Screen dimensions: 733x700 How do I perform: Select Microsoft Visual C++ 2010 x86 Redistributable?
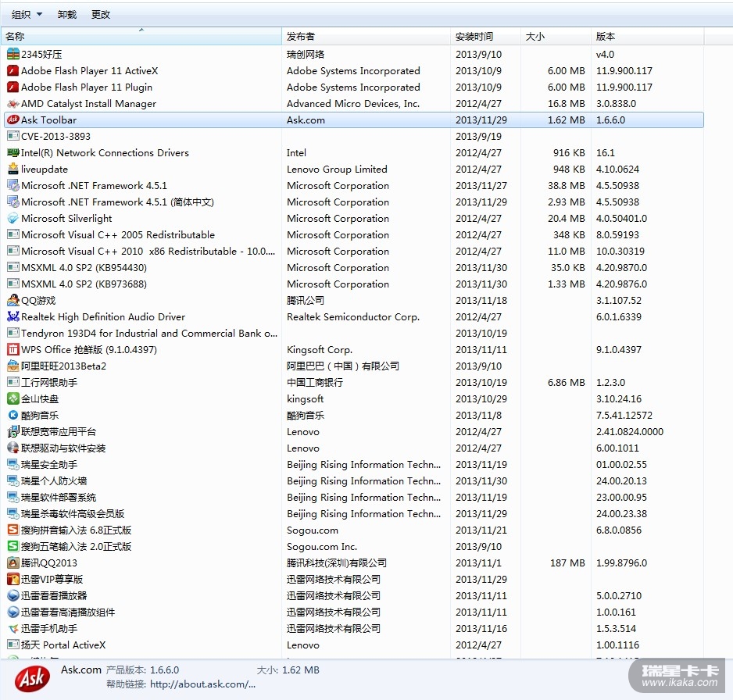pos(353,251)
